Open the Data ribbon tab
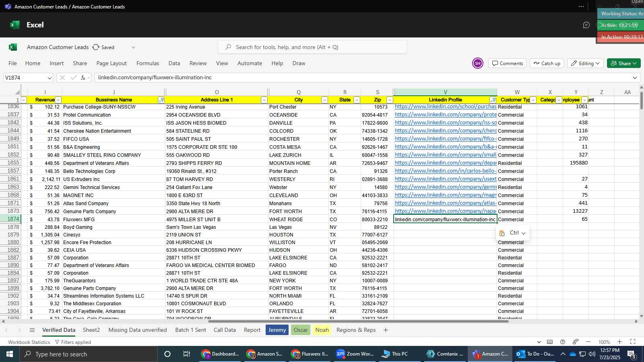Image resolution: width=644 pixels, height=362 pixels. (174, 63)
